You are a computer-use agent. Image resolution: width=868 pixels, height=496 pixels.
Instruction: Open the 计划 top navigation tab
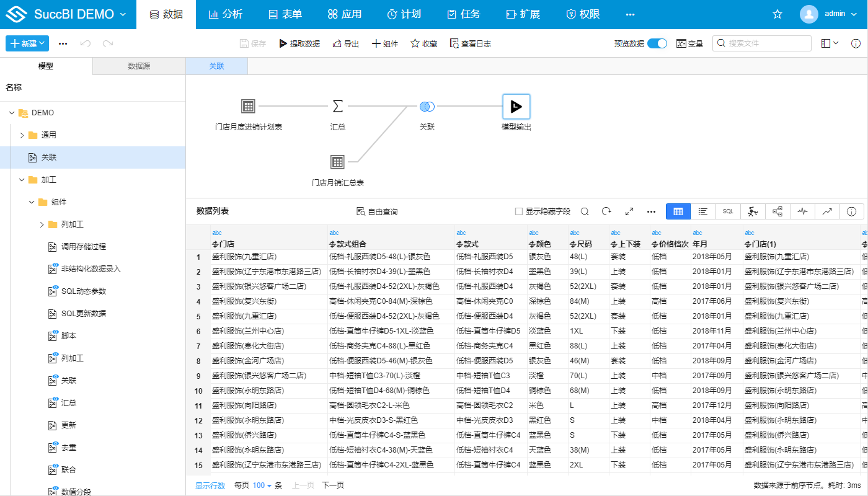[404, 14]
